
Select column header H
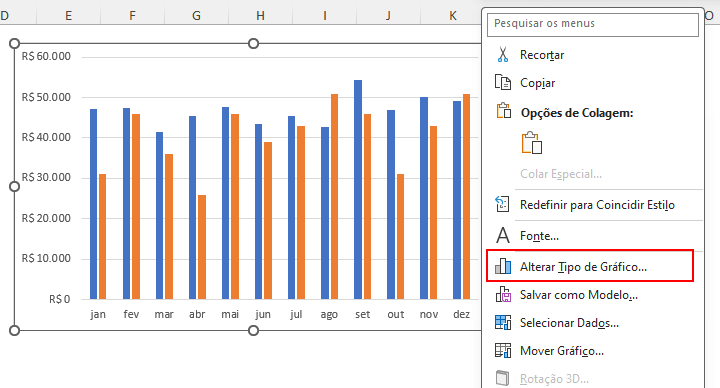(260, 16)
